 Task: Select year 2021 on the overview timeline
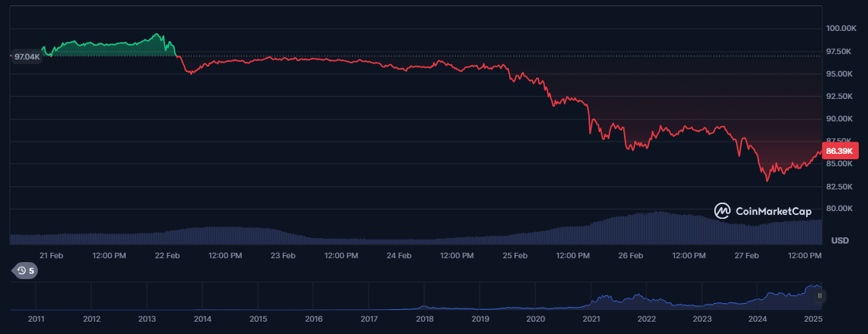(592, 319)
